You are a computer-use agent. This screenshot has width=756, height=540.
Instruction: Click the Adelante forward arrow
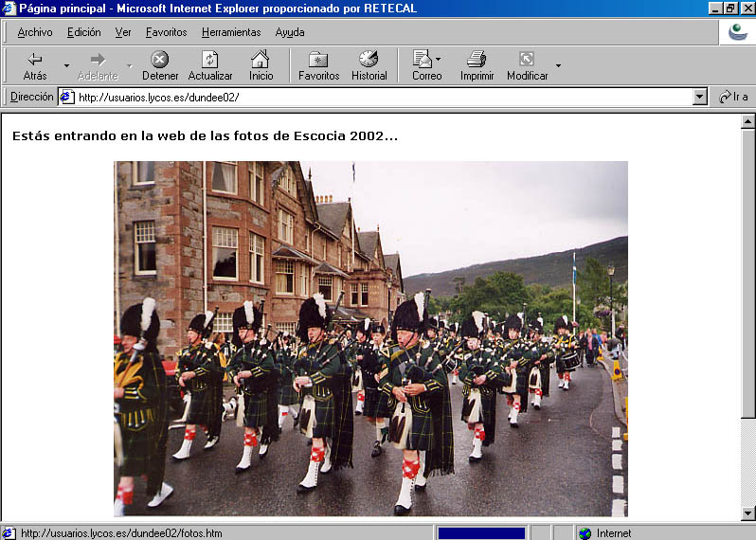pos(98,65)
